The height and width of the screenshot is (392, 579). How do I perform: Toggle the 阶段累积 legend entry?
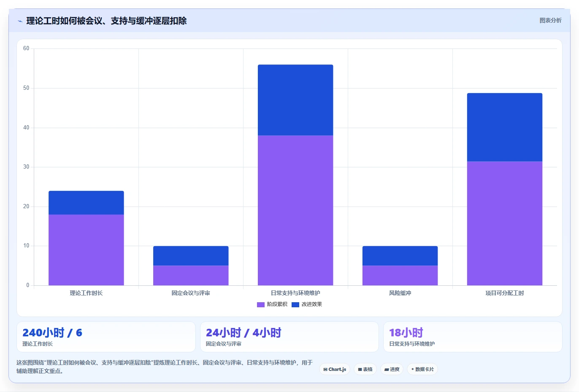pos(272,304)
